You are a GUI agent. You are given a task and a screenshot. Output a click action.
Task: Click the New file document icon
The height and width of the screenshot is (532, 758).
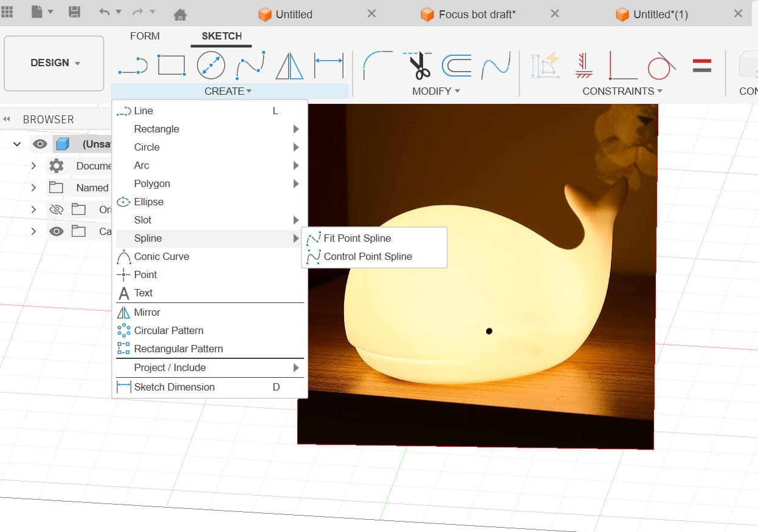coord(37,12)
